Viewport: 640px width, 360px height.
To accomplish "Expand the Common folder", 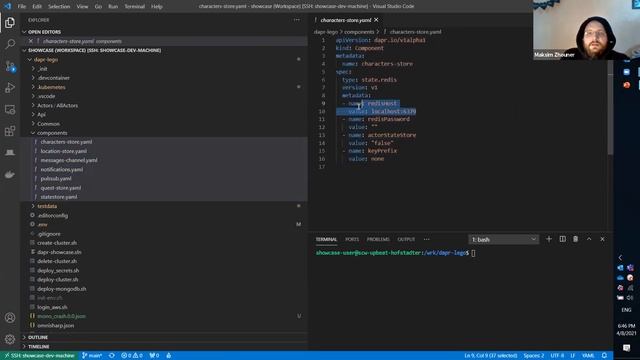I will point(48,124).
